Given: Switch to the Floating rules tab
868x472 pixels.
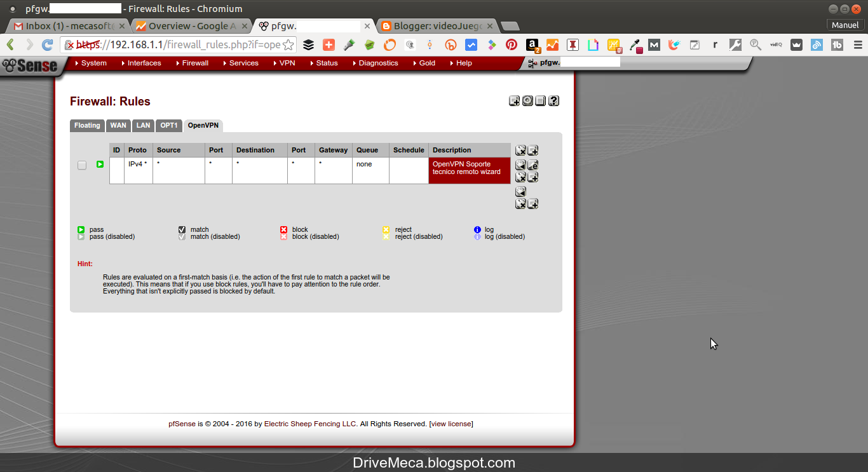Looking at the screenshot, I should (x=87, y=126).
